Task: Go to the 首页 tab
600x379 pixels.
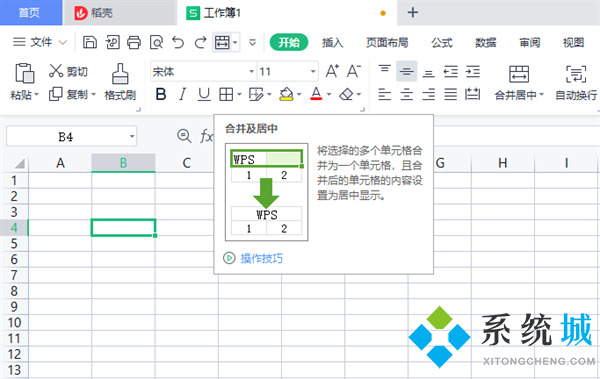Action: 31,13
